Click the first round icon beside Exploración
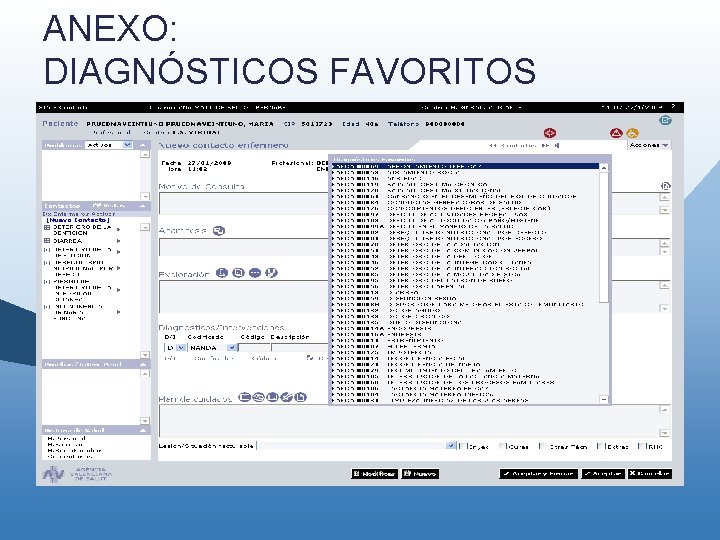The width and height of the screenshot is (720, 540). [222, 273]
